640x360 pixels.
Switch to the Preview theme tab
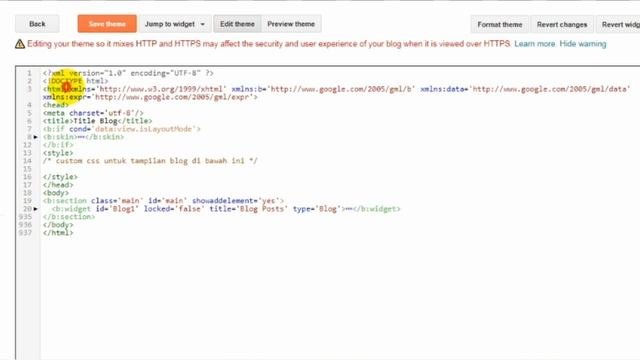pyautogui.click(x=291, y=24)
